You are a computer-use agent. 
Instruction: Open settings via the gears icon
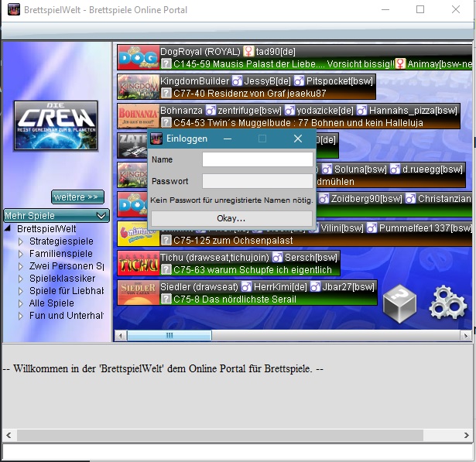tap(447, 303)
